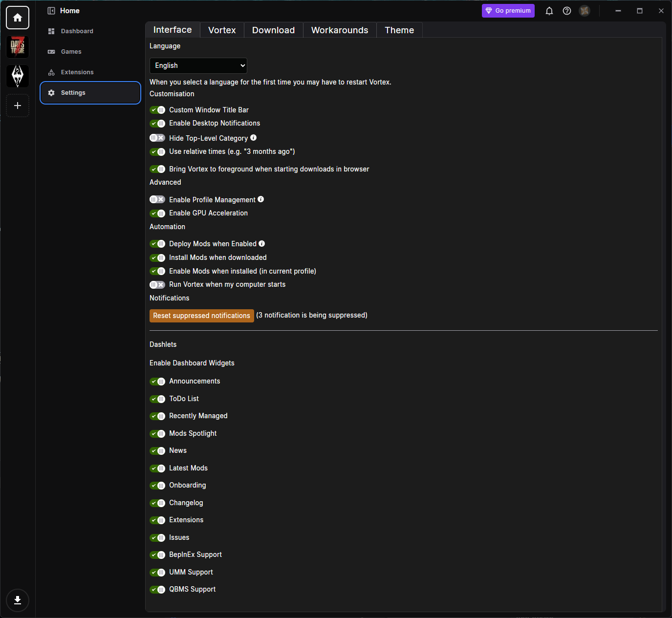Select the 7 Days to Die game icon

pos(18,47)
